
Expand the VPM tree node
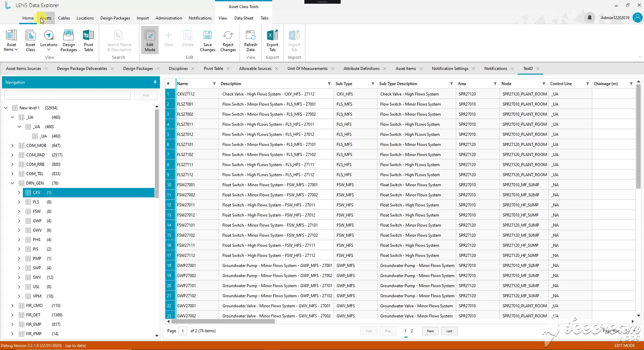[19, 296]
